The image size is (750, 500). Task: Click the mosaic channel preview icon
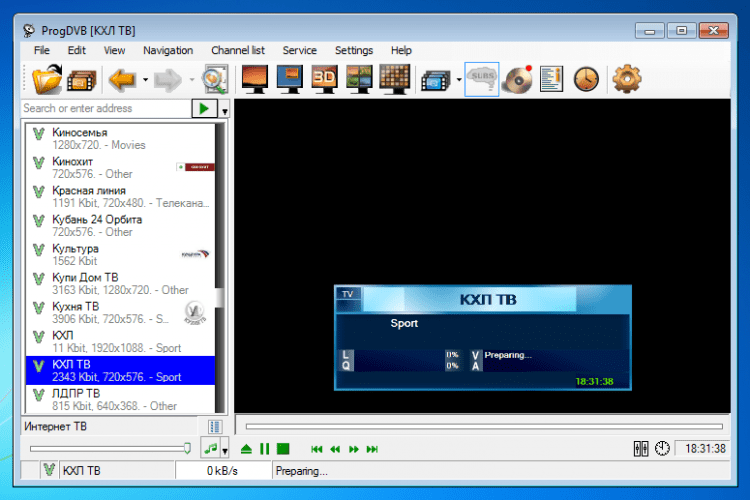(x=395, y=79)
